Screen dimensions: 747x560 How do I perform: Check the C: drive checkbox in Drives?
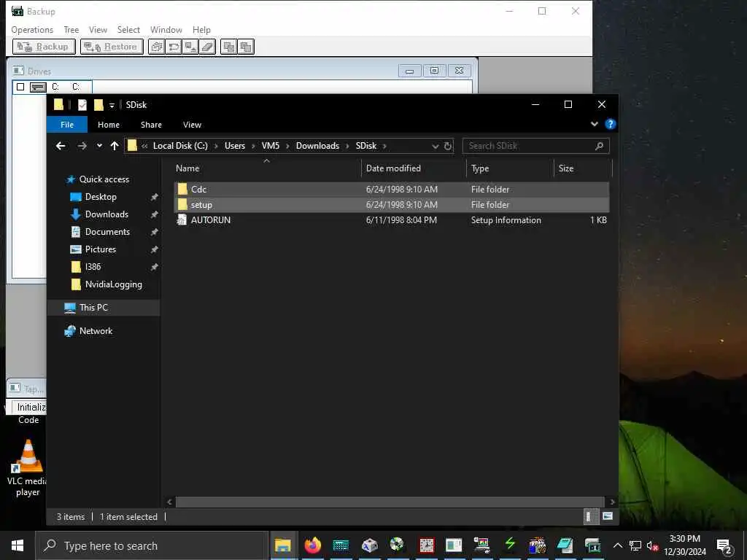(20, 87)
